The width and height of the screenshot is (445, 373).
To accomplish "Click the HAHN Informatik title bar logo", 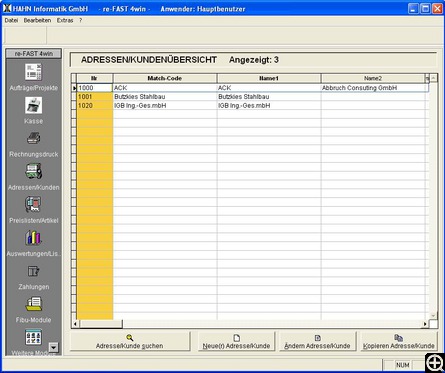I will point(7,8).
